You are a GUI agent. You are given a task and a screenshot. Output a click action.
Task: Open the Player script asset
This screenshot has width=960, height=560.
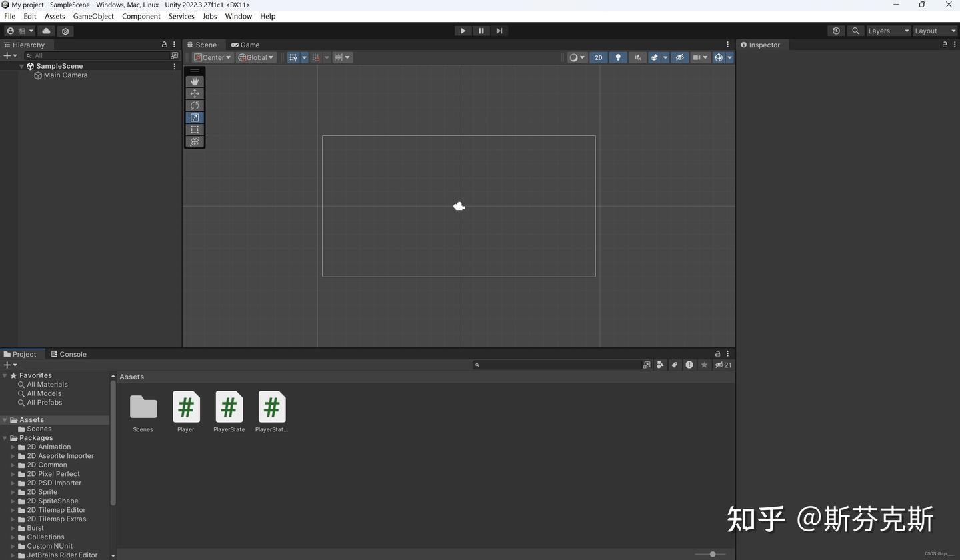tap(185, 407)
